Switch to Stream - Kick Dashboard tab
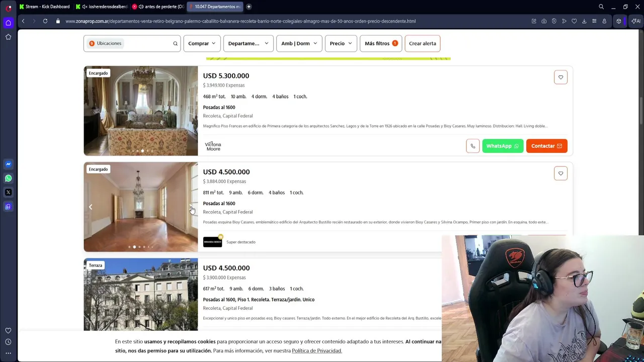The width and height of the screenshot is (644, 362). tap(44, 7)
